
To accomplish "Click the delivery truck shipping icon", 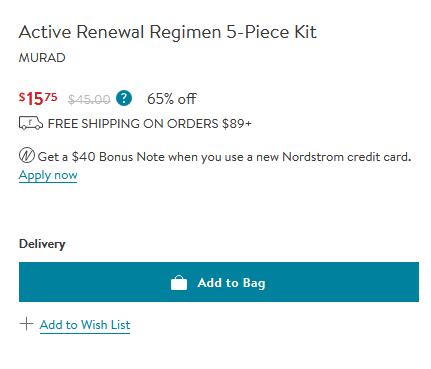I will pyautogui.click(x=31, y=123).
